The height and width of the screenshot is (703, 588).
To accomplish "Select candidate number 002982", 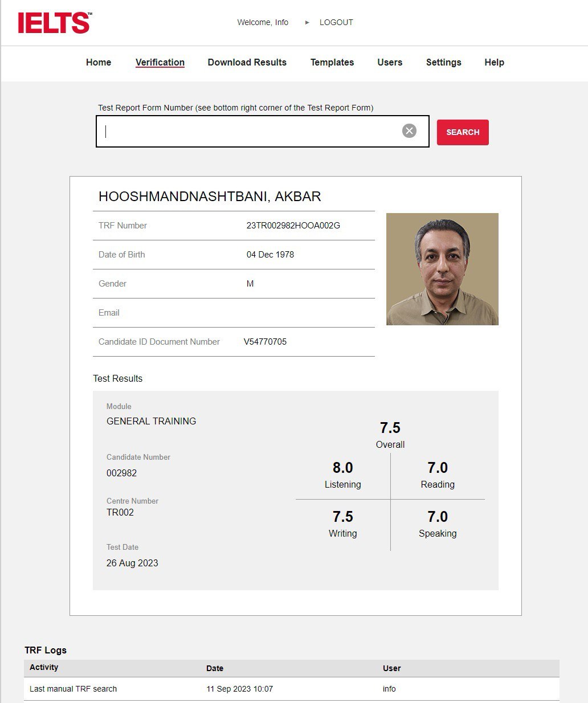I will (122, 473).
